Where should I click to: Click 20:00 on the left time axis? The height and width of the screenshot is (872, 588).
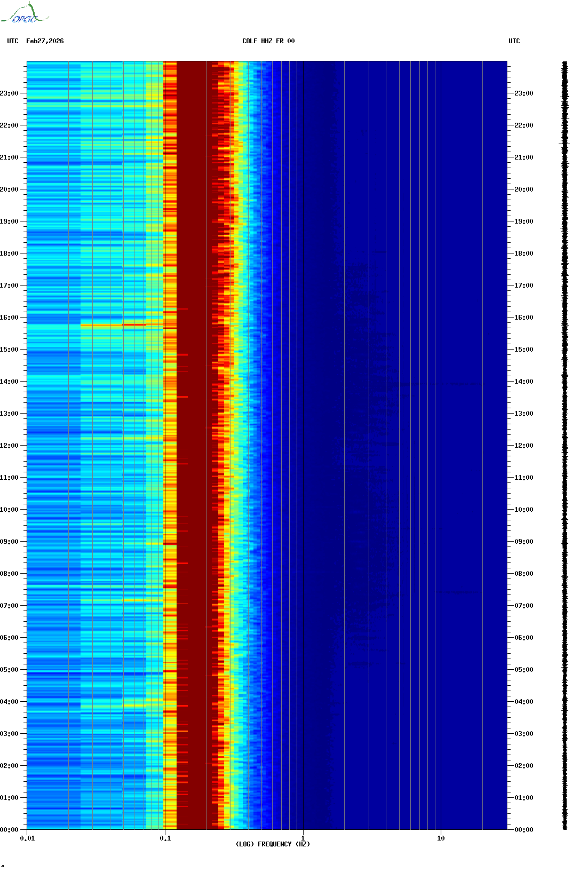pos(9,189)
